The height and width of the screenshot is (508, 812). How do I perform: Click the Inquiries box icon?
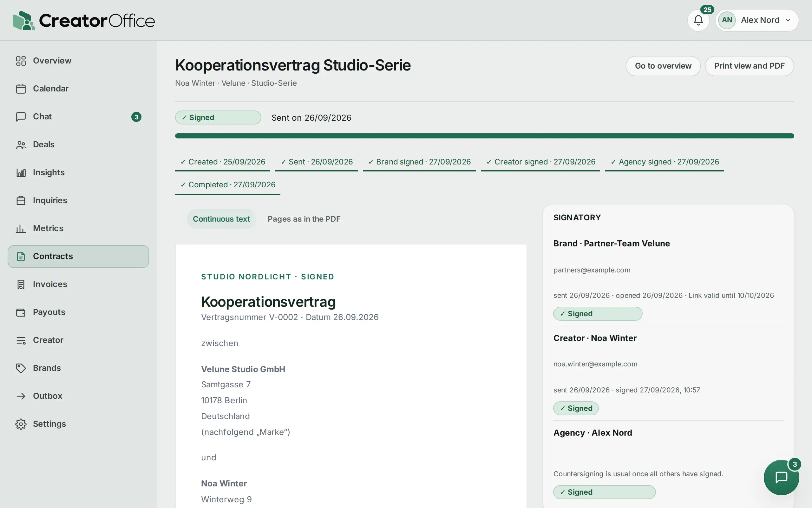pos(21,200)
